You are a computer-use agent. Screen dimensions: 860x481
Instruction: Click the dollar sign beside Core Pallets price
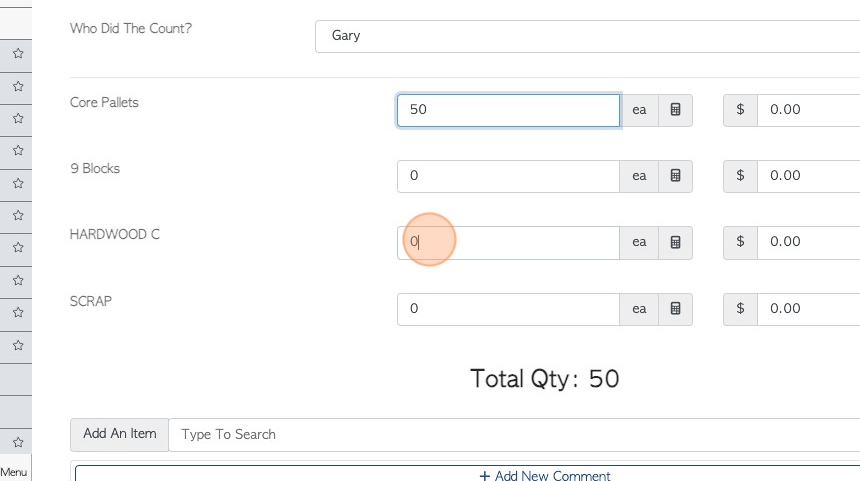[x=740, y=110]
